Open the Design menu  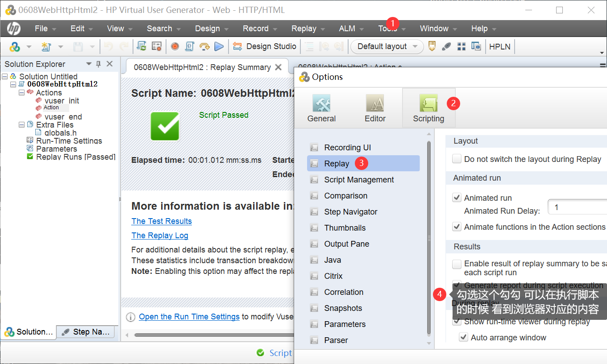[x=212, y=29]
